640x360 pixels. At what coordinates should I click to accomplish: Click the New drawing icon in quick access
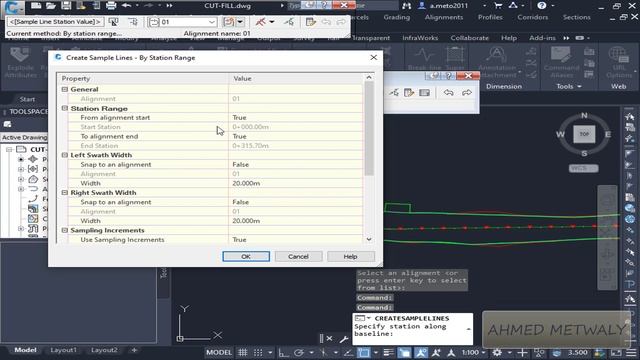36,6
